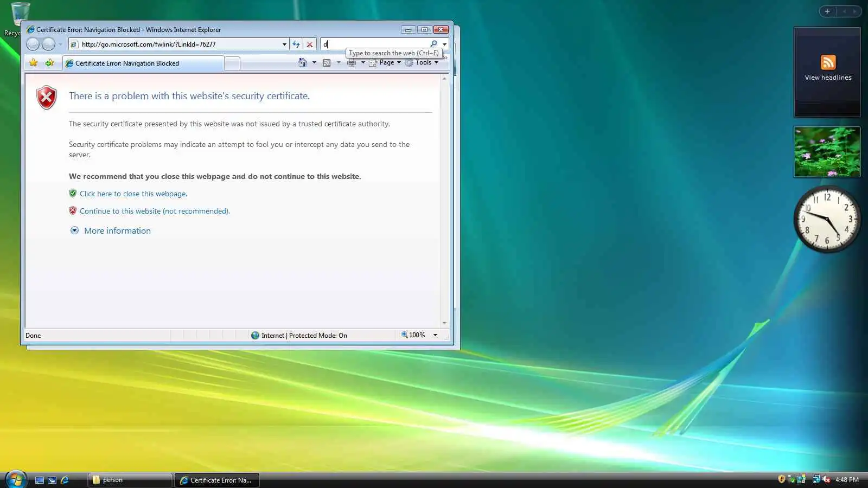Click the network connection tray icon
This screenshot has height=488, width=868.
click(x=816, y=479)
